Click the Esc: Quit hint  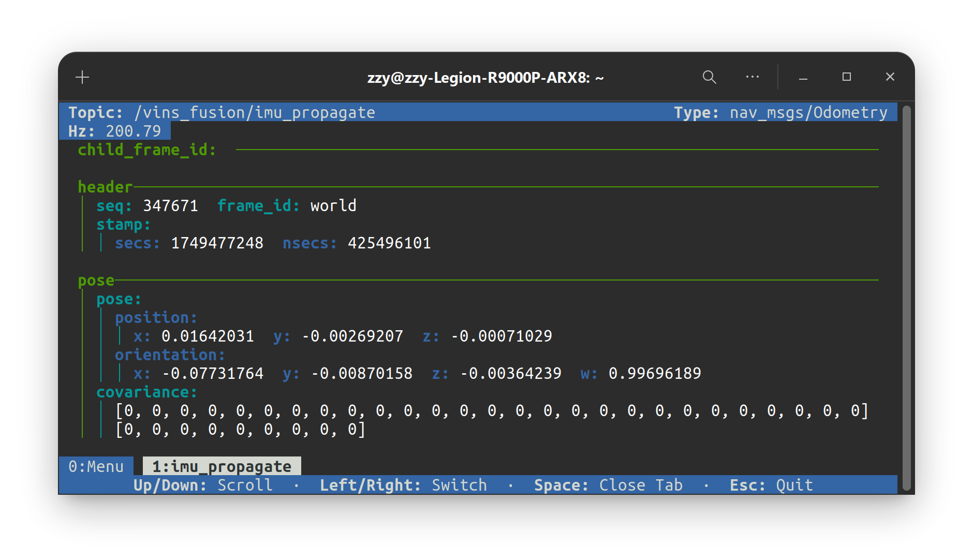771,485
